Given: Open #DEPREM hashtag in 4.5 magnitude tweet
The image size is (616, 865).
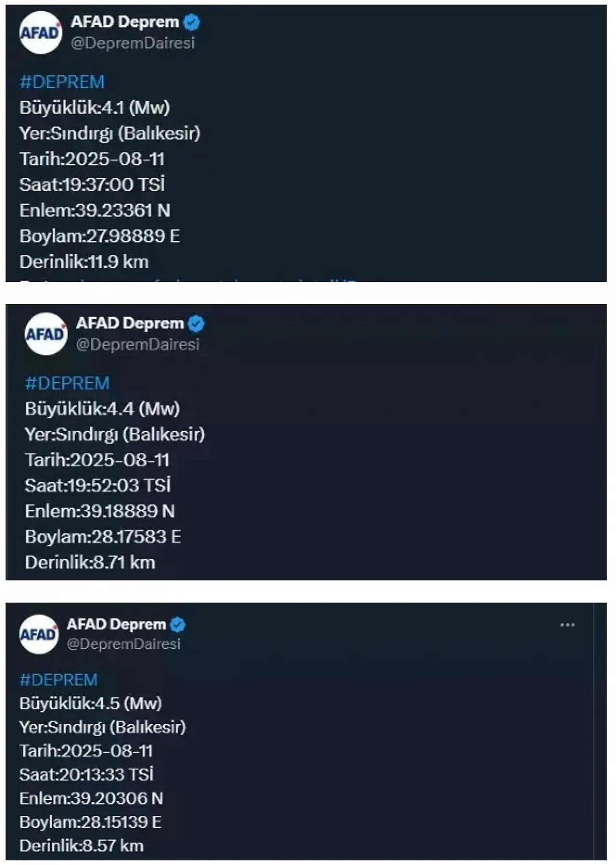Looking at the screenshot, I should tap(59, 680).
